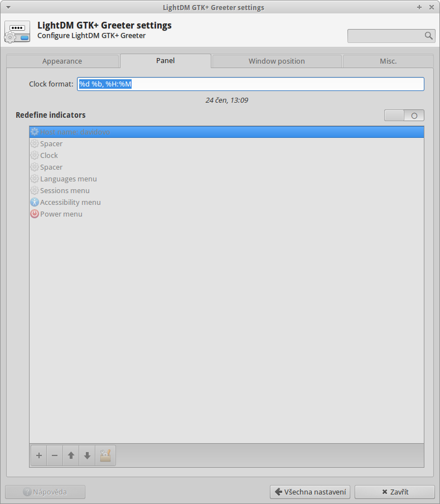The height and width of the screenshot is (504, 440).
Task: Click the gear icon beside Clock
Action: (x=35, y=156)
